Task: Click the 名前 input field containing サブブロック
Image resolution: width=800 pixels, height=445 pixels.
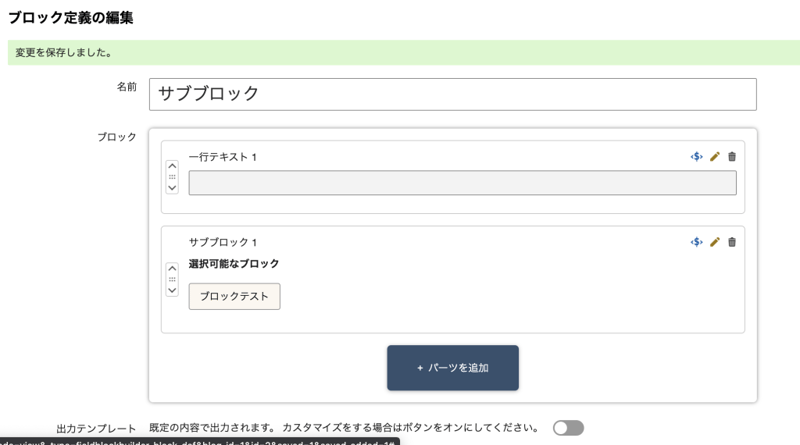Action: [452, 94]
